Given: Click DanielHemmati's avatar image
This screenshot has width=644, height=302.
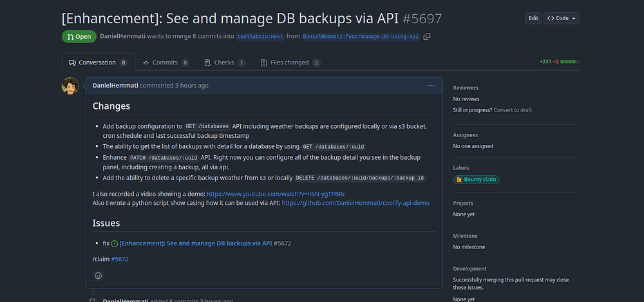Looking at the screenshot, I should 70,86.
